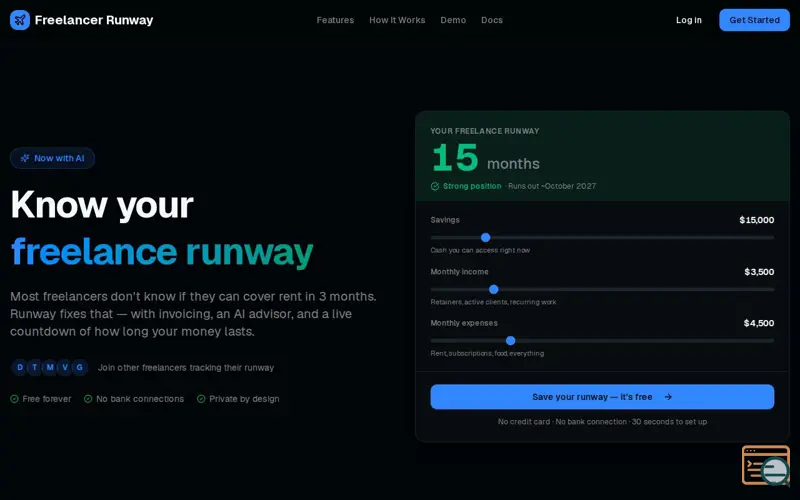Open the Demo nav item
Image resolution: width=800 pixels, height=500 pixels.
(x=453, y=20)
